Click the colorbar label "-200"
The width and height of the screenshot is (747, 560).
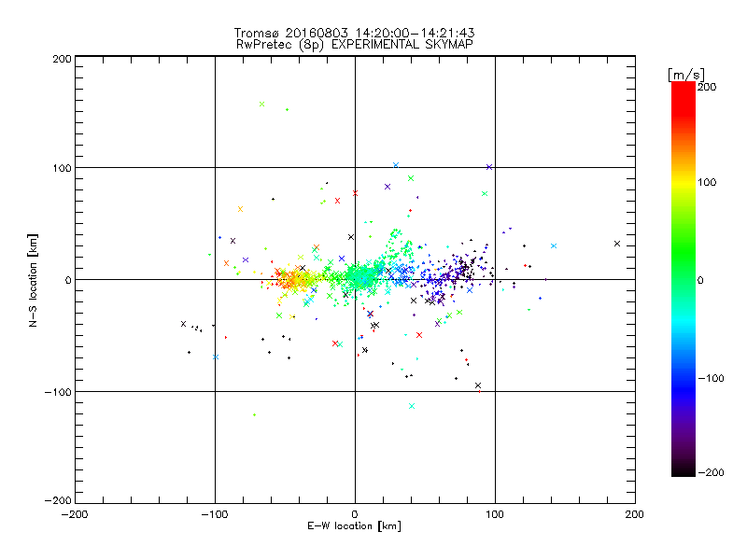tap(711, 472)
